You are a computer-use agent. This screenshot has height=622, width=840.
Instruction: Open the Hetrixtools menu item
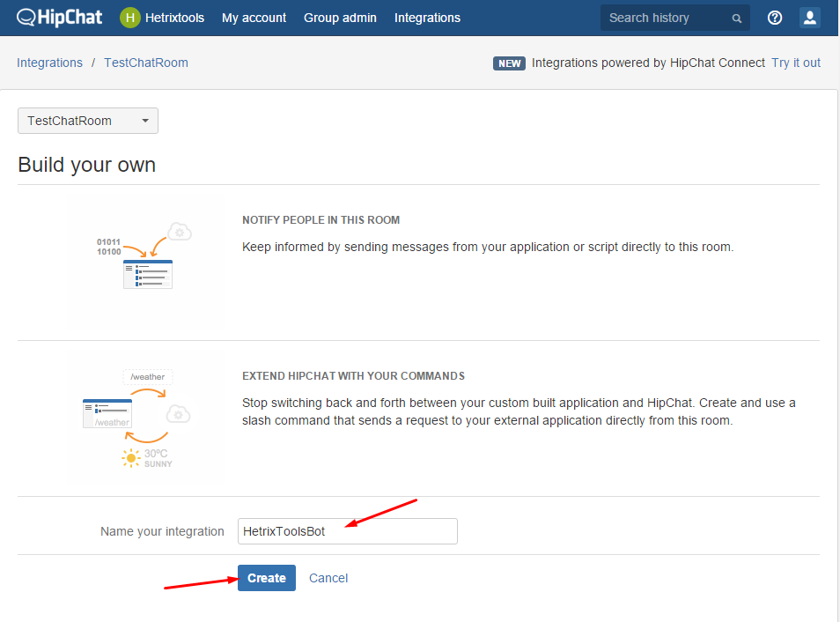click(x=174, y=18)
